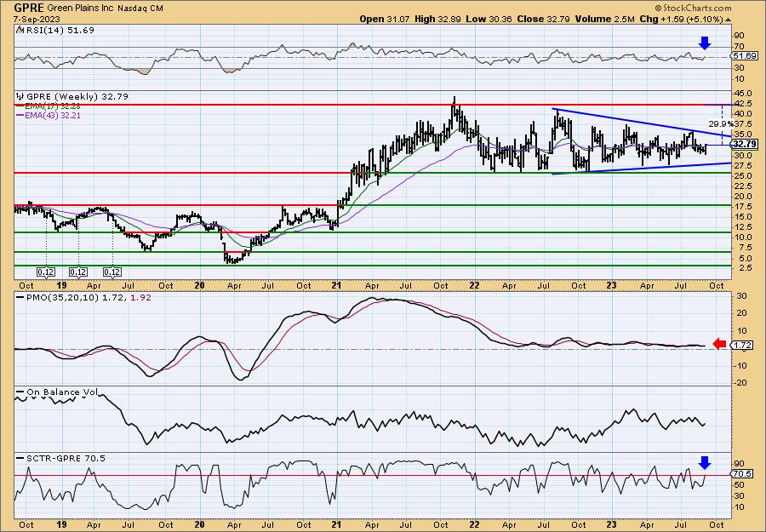Click the -20 level on the PMO axis

pyautogui.click(x=739, y=383)
